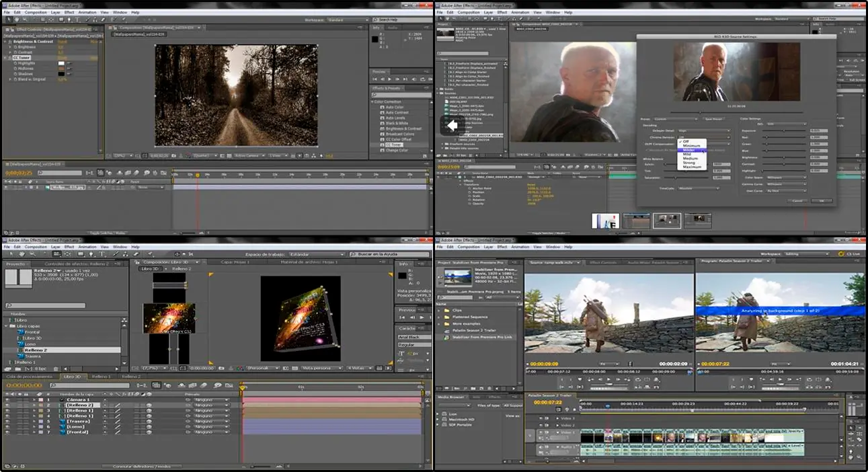Toggle the Shadows stopwatch in CC Toner effect controls
868x472 pixels.
click(x=15, y=74)
